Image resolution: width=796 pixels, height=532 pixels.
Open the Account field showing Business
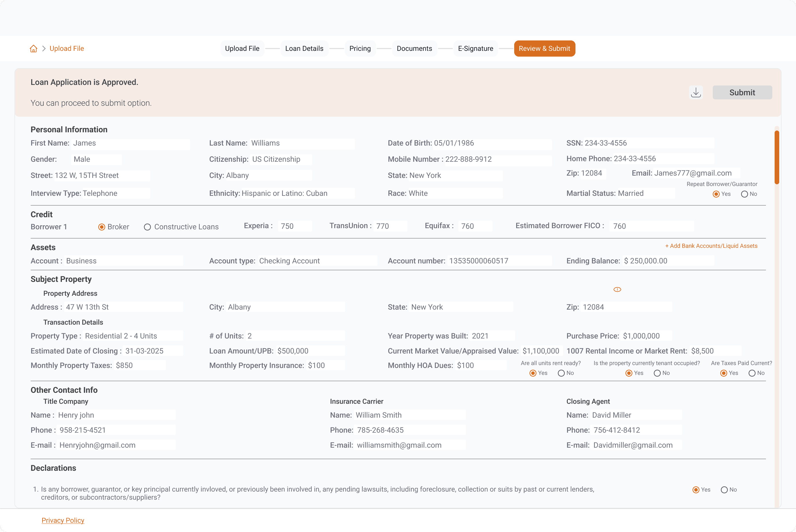[123, 261]
